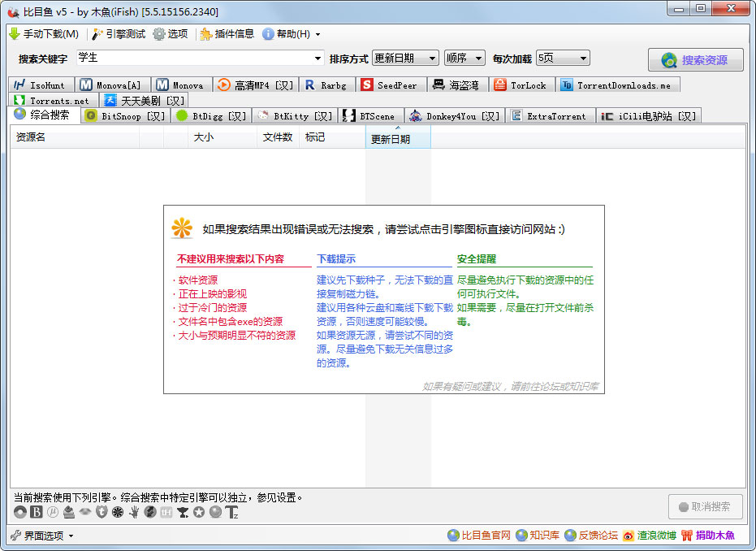The height and width of the screenshot is (551, 756).
Task: Switch to the 海盗湾 tab
Action: 456,85
